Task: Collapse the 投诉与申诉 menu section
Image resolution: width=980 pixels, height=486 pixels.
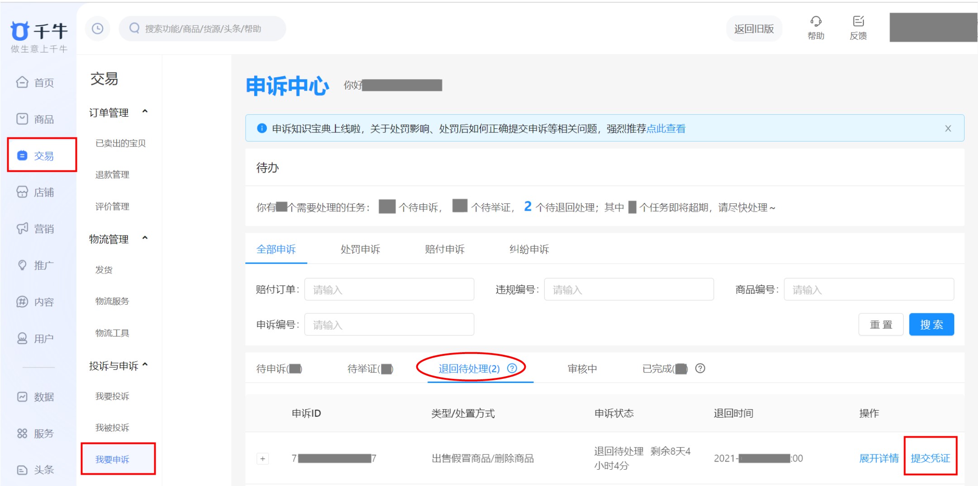Action: click(x=145, y=365)
